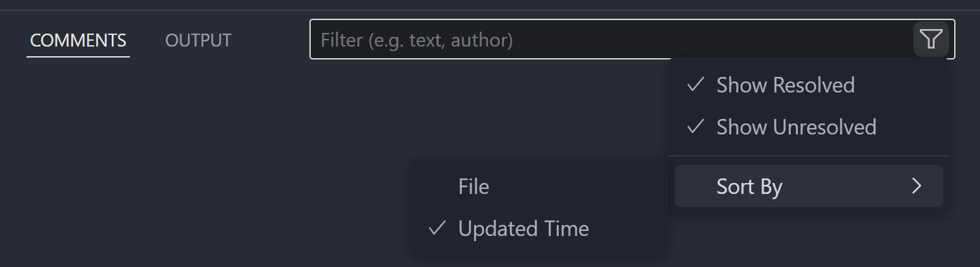Toggle the Show Resolved option
The image size is (980, 267).
(x=785, y=85)
